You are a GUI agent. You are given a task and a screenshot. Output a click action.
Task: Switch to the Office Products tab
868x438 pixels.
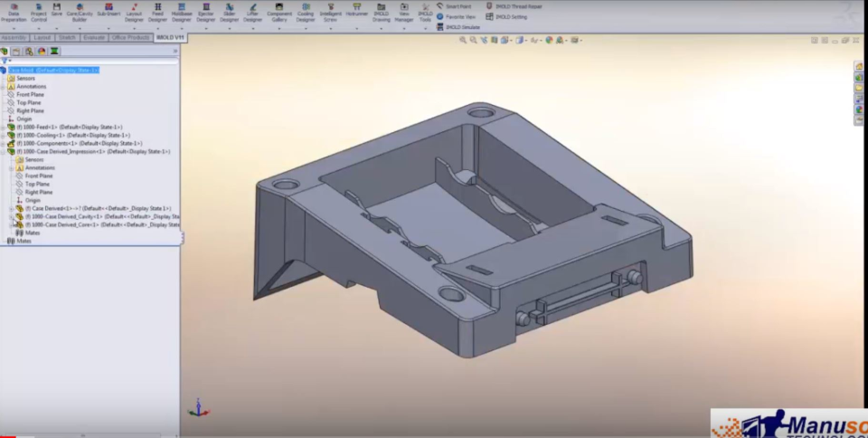pos(130,38)
